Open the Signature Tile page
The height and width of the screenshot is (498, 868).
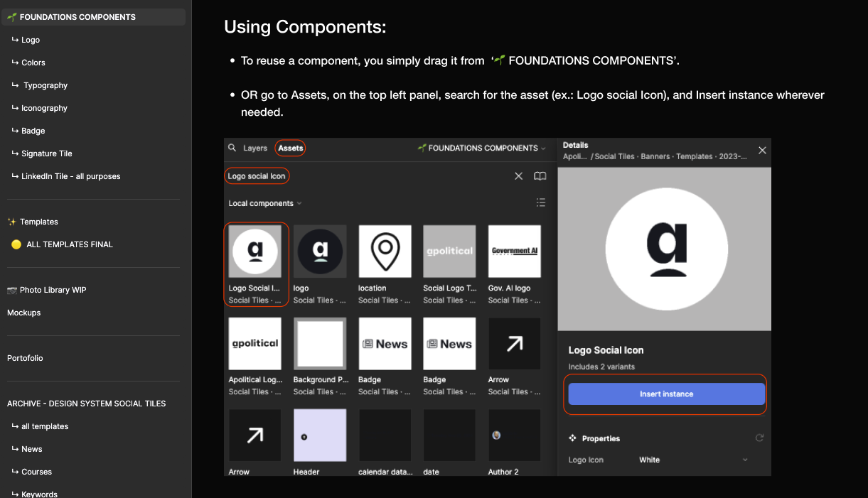pos(47,153)
